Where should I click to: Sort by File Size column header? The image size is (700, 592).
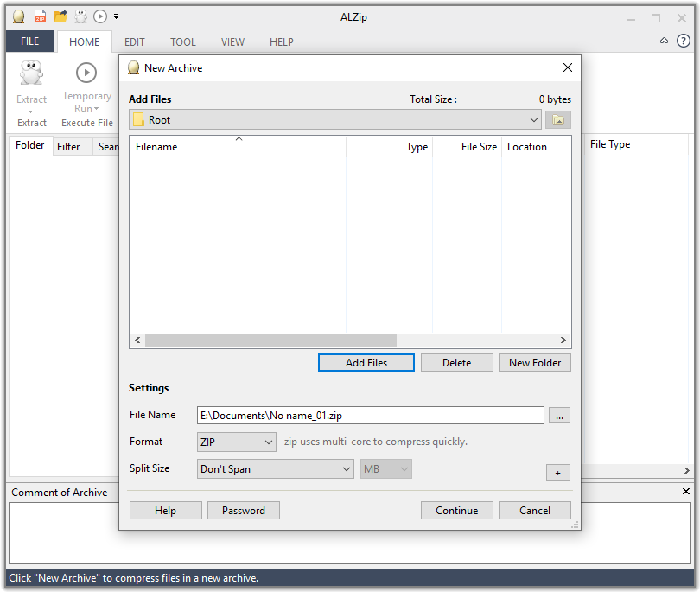(467, 146)
